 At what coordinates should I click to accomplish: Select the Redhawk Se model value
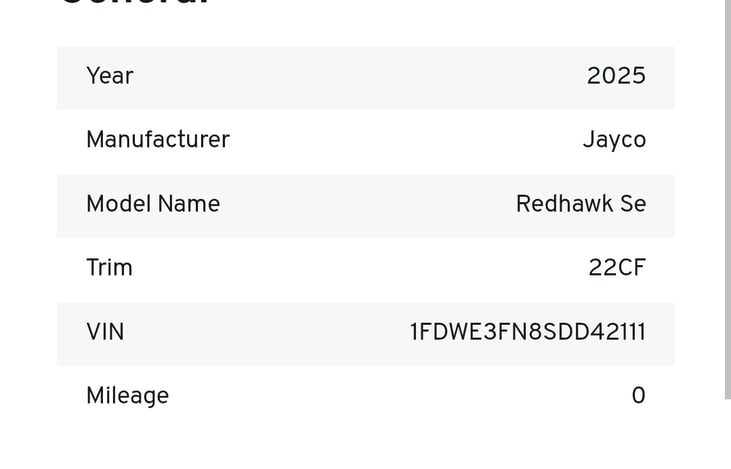[581, 204]
